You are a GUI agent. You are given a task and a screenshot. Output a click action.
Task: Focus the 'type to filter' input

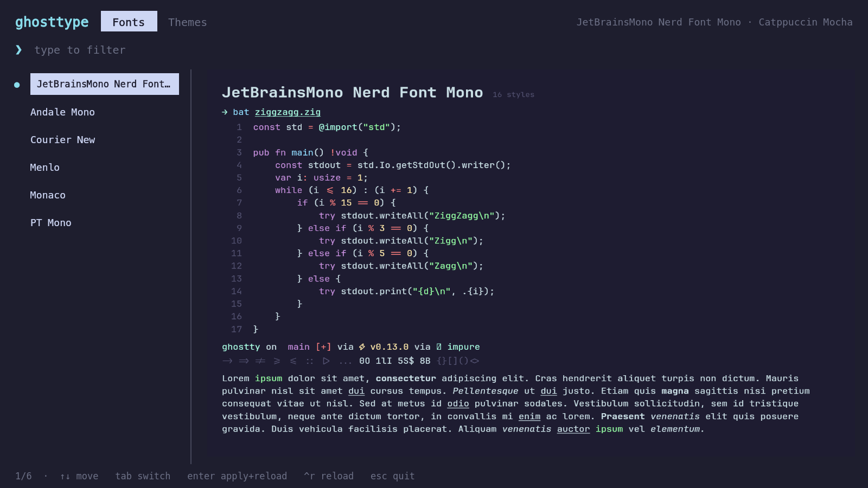pos(80,50)
